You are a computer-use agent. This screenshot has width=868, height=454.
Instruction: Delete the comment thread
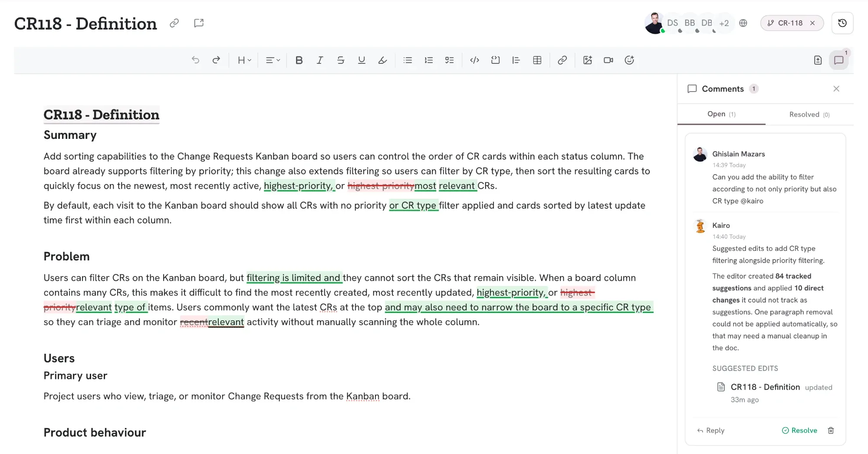[x=831, y=431]
